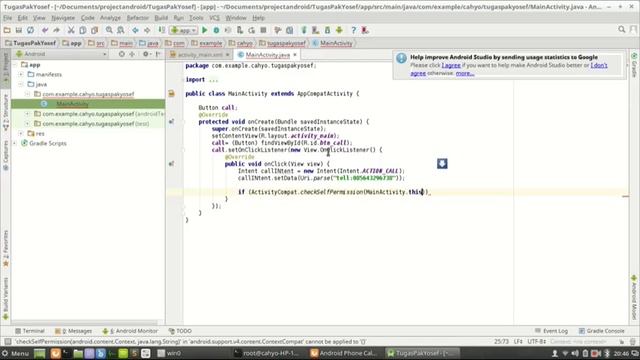Screen dimensions: 640x360
Task: Click the Find magnifier icon
Action: [x=109, y=30]
